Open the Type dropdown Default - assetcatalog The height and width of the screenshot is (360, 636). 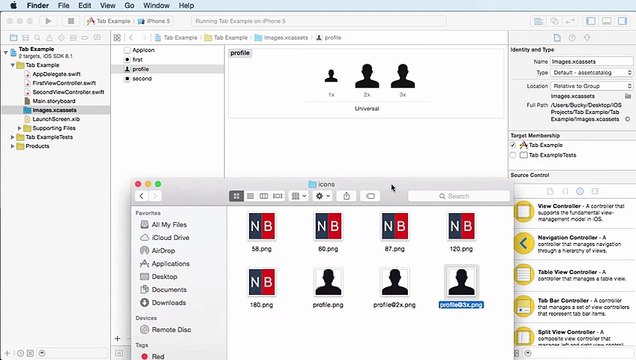pos(592,73)
